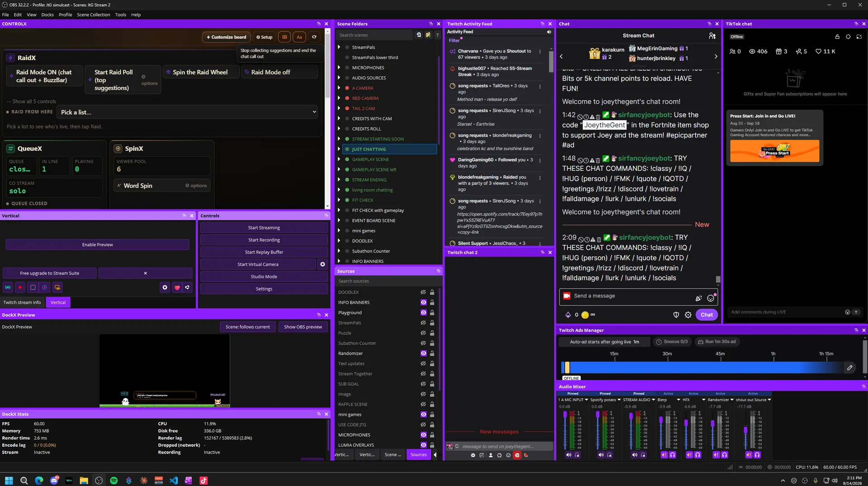Mute the 1 A MIC INPUT channel
Image resolution: width=868 pixels, height=486 pixels.
tap(569, 455)
